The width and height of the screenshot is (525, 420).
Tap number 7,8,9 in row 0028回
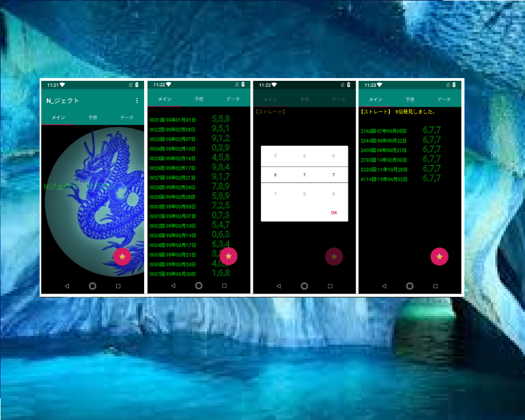[221, 186]
